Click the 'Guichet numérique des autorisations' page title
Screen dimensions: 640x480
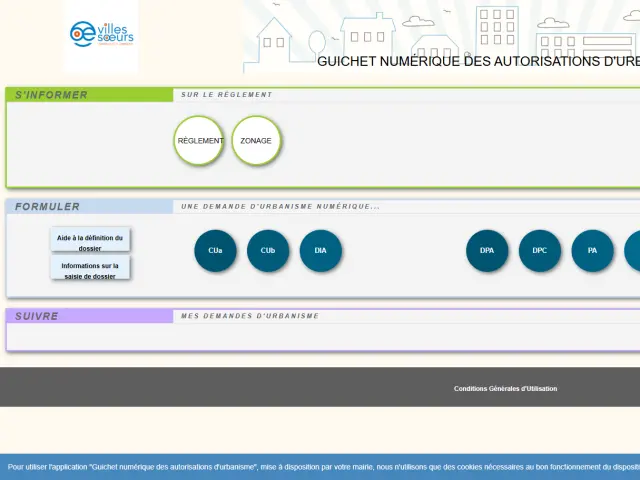tap(478, 61)
